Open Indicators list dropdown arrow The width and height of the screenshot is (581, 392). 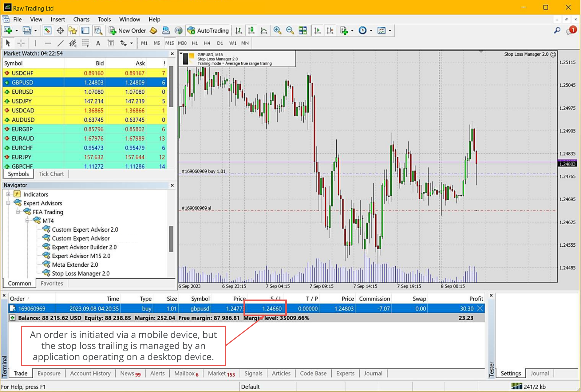[352, 30]
